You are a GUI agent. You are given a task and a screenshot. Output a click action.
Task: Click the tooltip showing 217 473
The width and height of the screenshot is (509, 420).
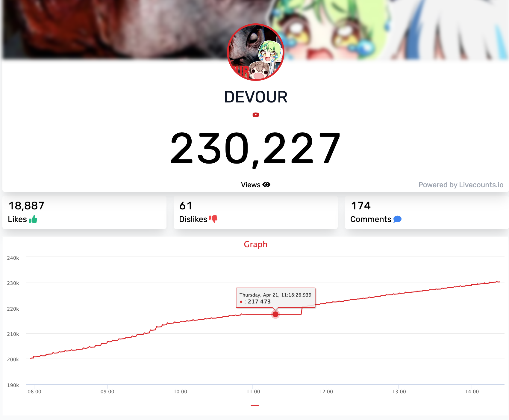[275, 298]
